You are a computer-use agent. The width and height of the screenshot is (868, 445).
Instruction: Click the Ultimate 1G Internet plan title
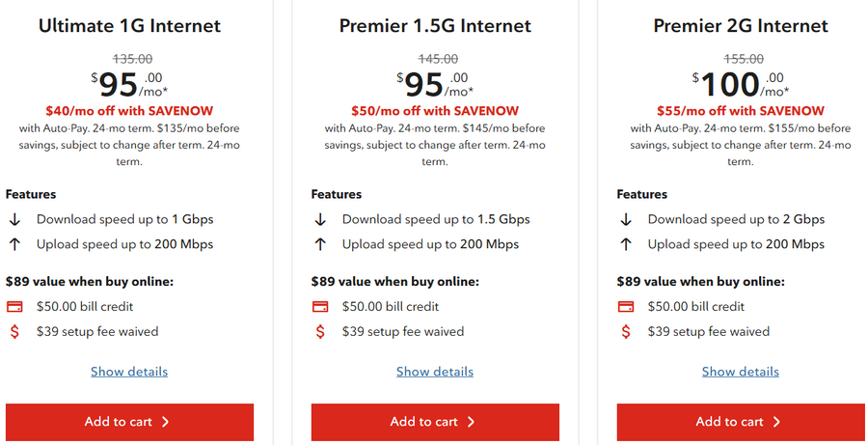[129, 26]
